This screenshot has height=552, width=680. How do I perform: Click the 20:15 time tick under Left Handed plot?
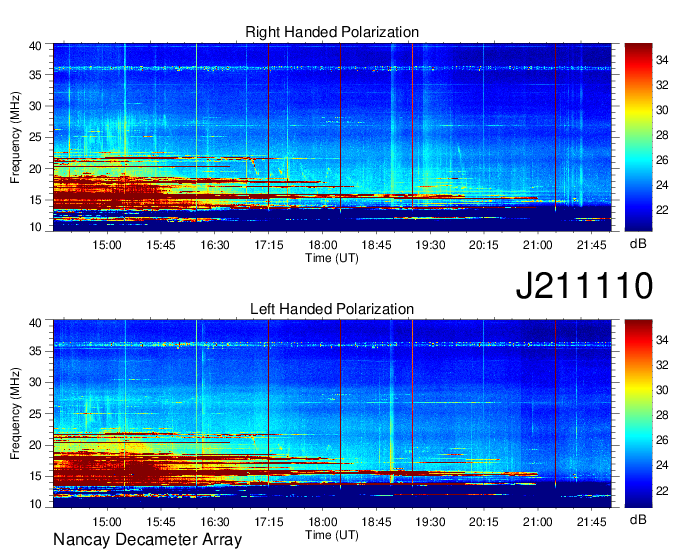484,522
